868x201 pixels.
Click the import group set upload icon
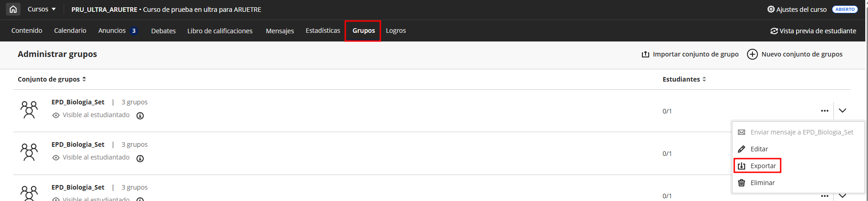645,54
